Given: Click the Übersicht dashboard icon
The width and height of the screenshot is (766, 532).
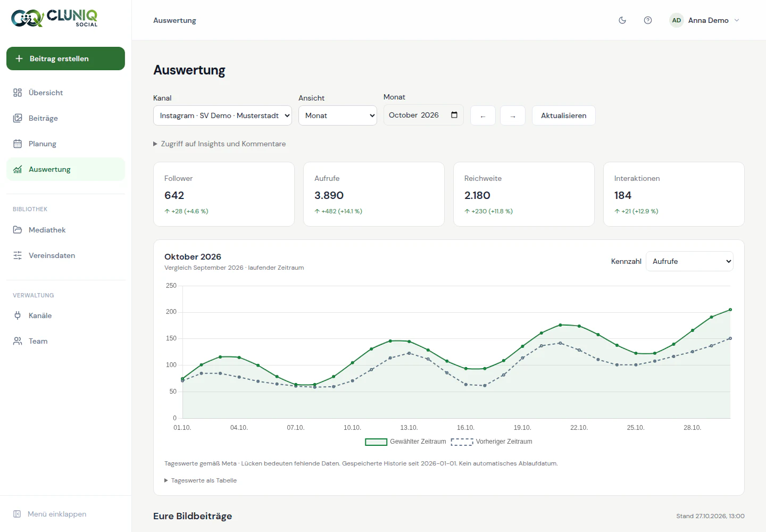Looking at the screenshot, I should (18, 93).
